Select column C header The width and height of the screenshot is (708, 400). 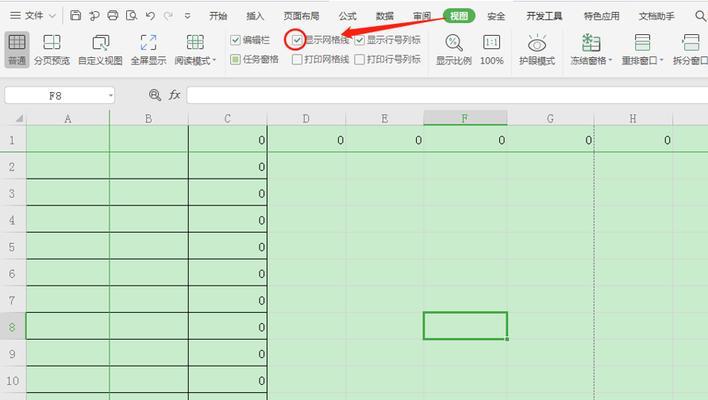[x=228, y=119]
